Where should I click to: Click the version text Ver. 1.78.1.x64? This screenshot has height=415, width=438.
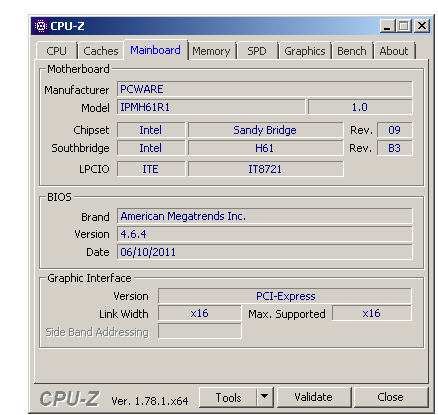pyautogui.click(x=150, y=401)
